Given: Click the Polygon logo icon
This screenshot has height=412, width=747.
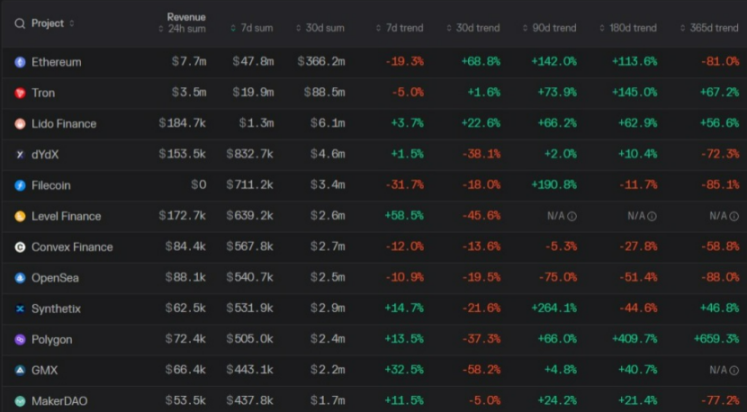Looking at the screenshot, I should tap(20, 340).
